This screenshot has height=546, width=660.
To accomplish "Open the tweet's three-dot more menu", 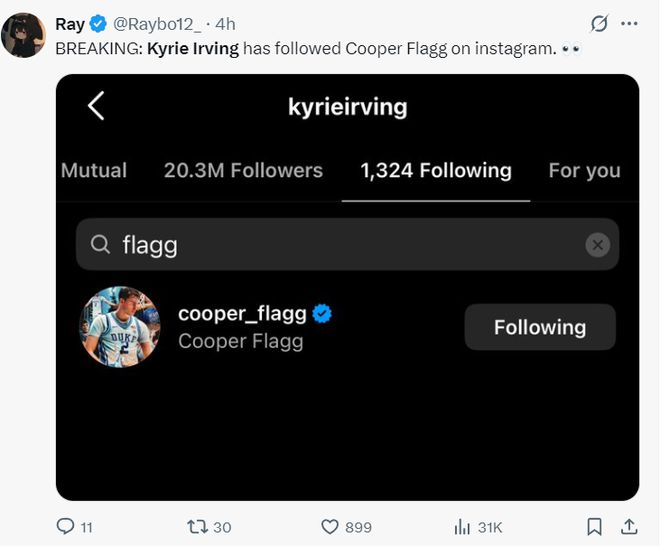I will coord(629,23).
